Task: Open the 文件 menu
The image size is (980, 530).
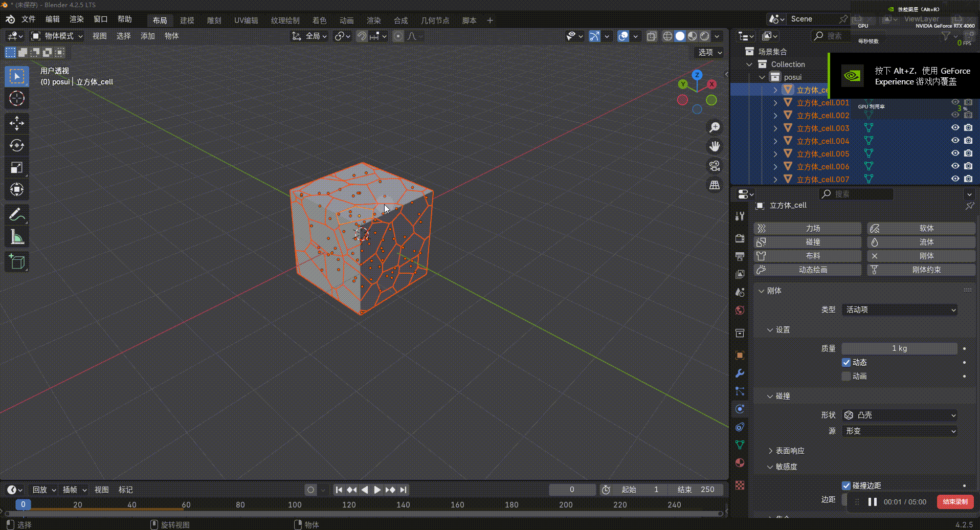Action: (28, 19)
